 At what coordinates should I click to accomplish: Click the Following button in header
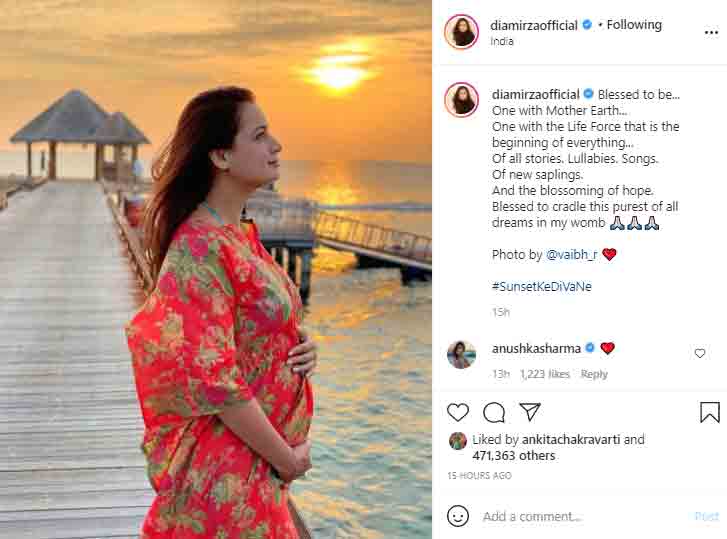tap(634, 25)
